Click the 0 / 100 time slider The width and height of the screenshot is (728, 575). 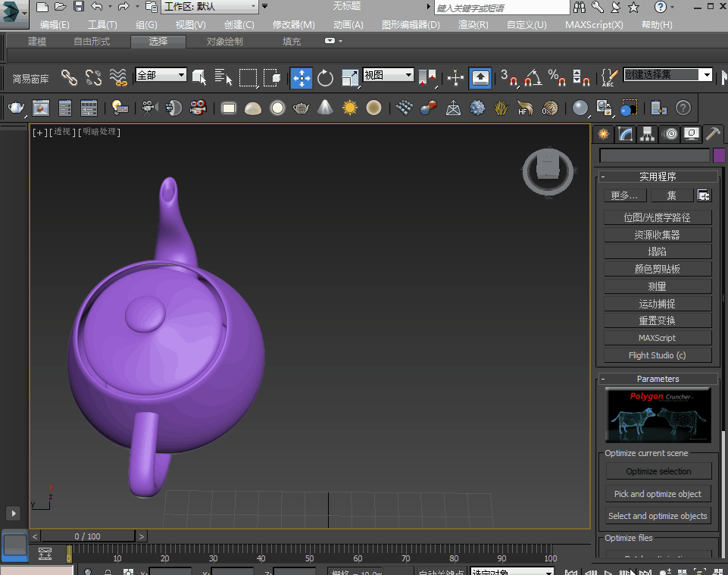[88, 536]
